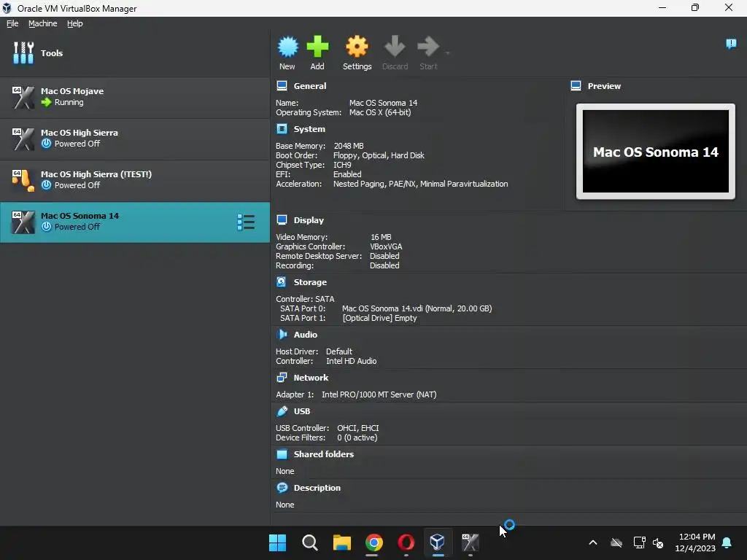Click the Preview section monitor icon
Screen dimensions: 747x560
[x=576, y=86]
